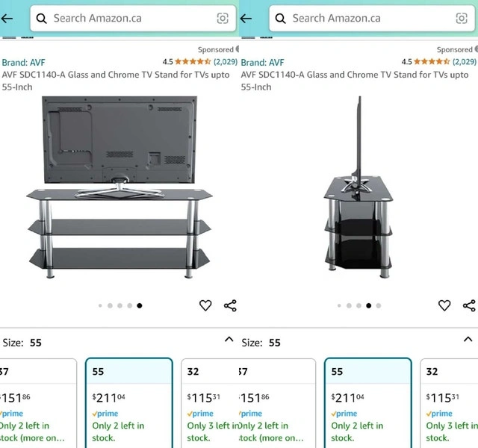Open camera lens search in left search bar
Viewport: 478px width, 448px height.
coord(222,19)
